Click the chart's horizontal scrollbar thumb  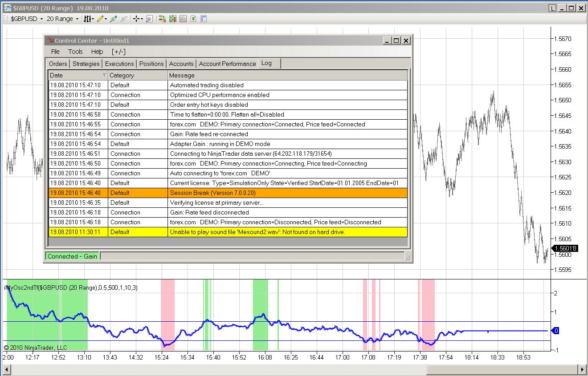pos(502,369)
